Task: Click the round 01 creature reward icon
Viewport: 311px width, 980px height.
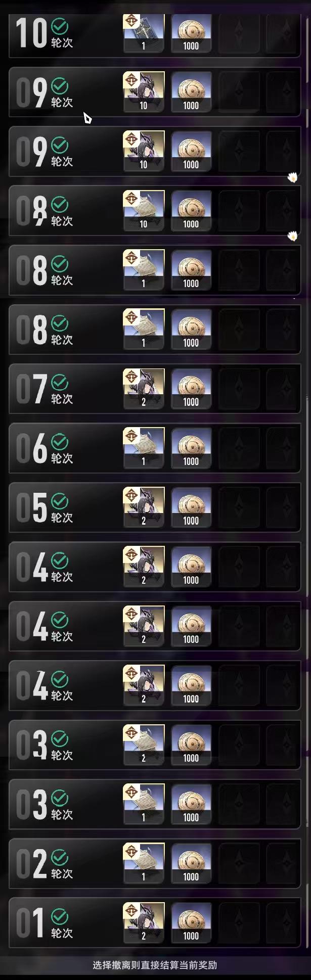Action: coord(144,922)
